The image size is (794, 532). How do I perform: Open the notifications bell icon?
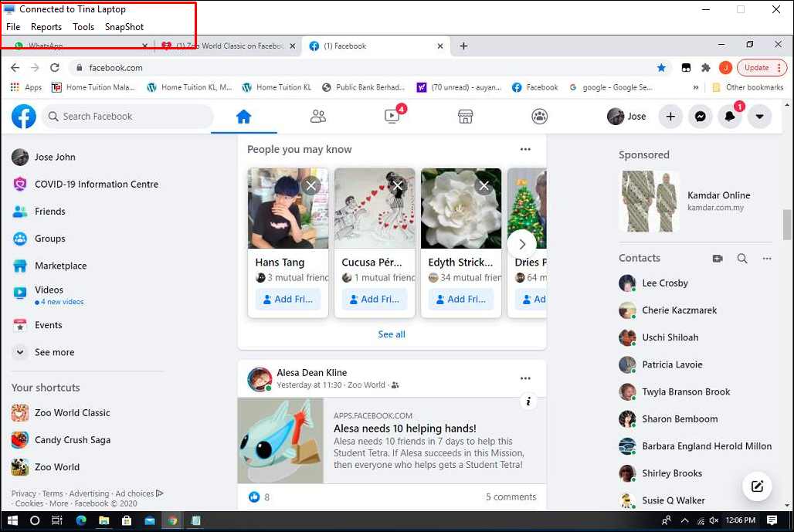pos(729,116)
